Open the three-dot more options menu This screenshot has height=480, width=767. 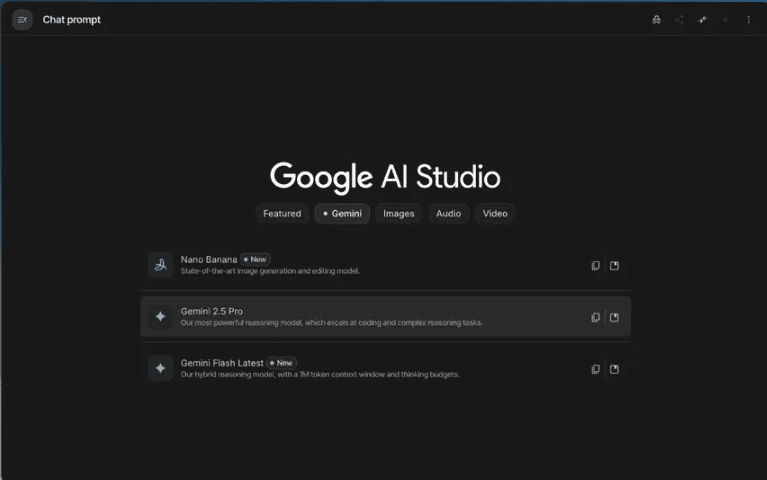[x=748, y=20]
